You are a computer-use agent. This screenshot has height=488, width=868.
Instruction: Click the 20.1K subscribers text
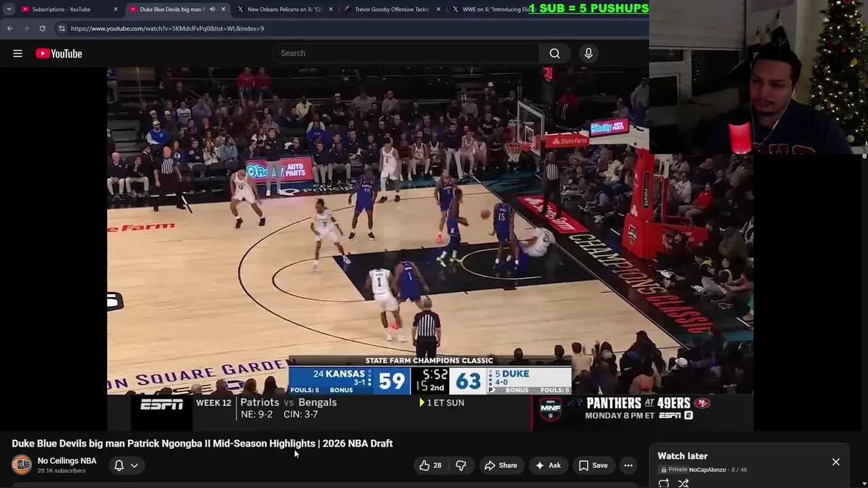pyautogui.click(x=62, y=471)
